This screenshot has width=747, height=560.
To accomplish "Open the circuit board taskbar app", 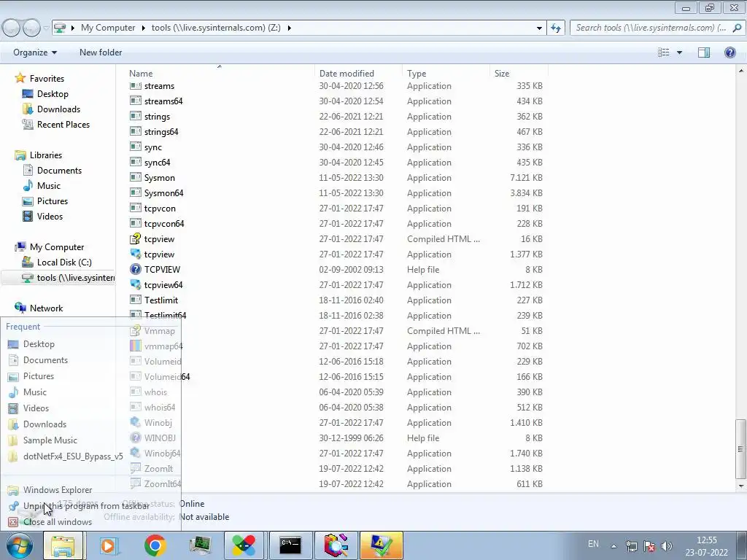I will tap(200, 545).
